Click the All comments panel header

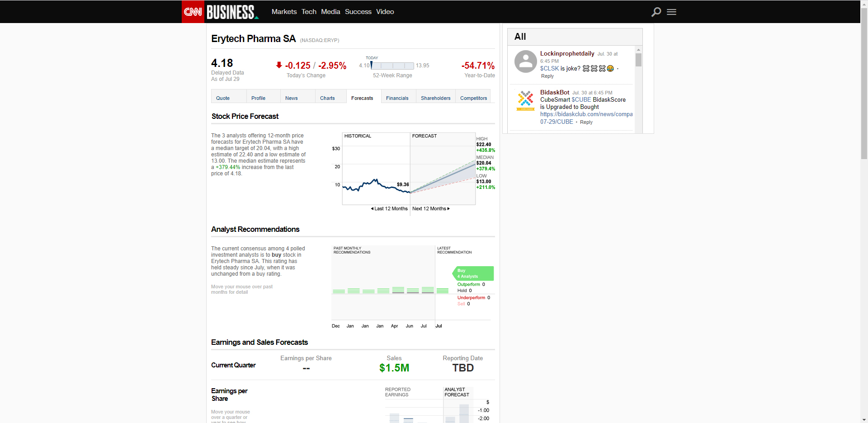click(x=575, y=37)
